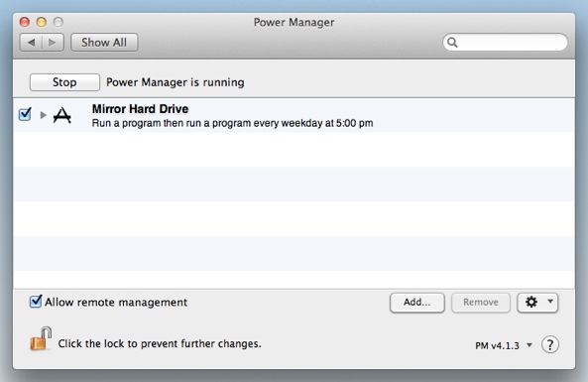
Task: Toggle Allow remote management checkbox
Action: [x=36, y=301]
